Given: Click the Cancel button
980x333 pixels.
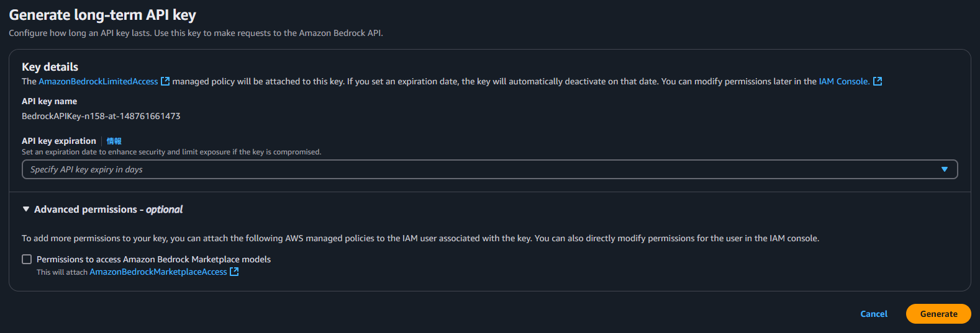Looking at the screenshot, I should click(874, 314).
